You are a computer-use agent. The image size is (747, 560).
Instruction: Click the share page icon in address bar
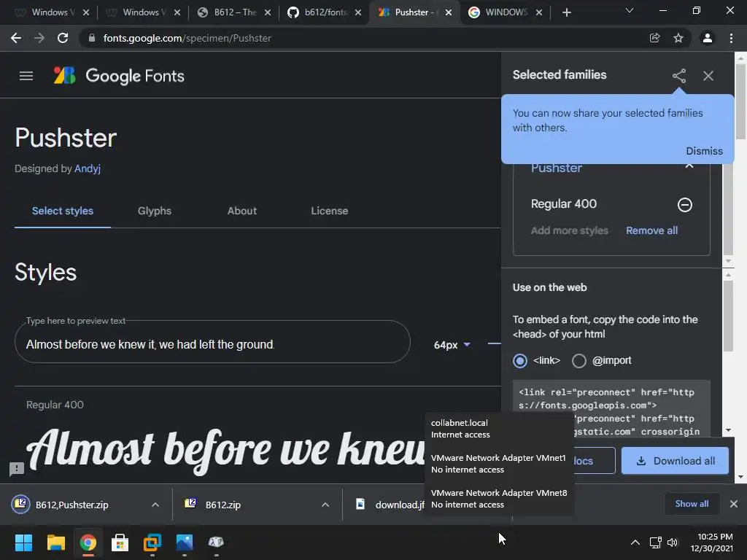tap(655, 38)
